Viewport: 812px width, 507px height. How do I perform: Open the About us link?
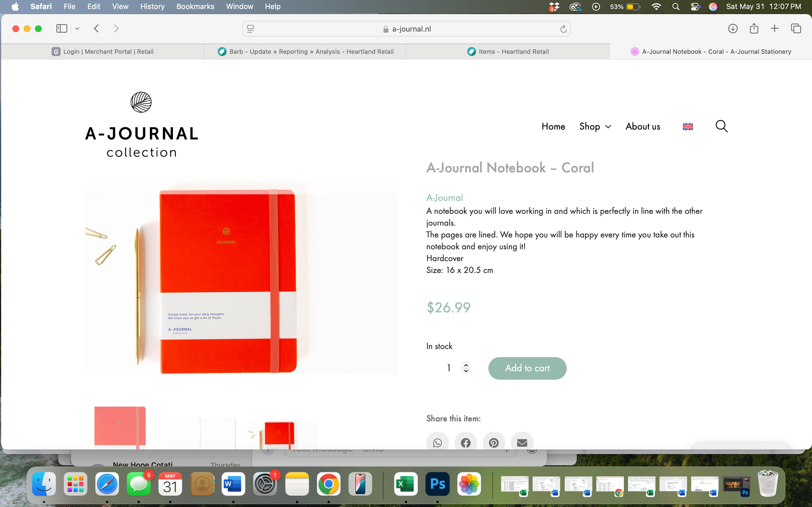[x=643, y=126]
